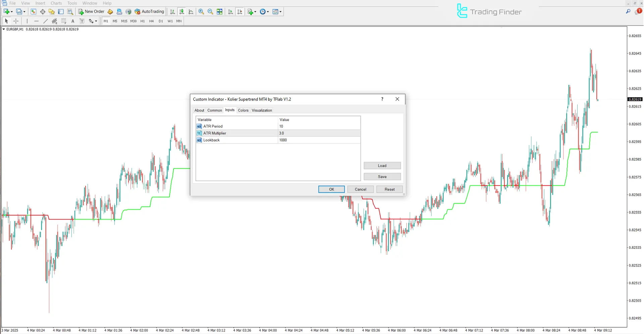The width and height of the screenshot is (644, 334).
Task: Click the Load button
Action: point(382,165)
